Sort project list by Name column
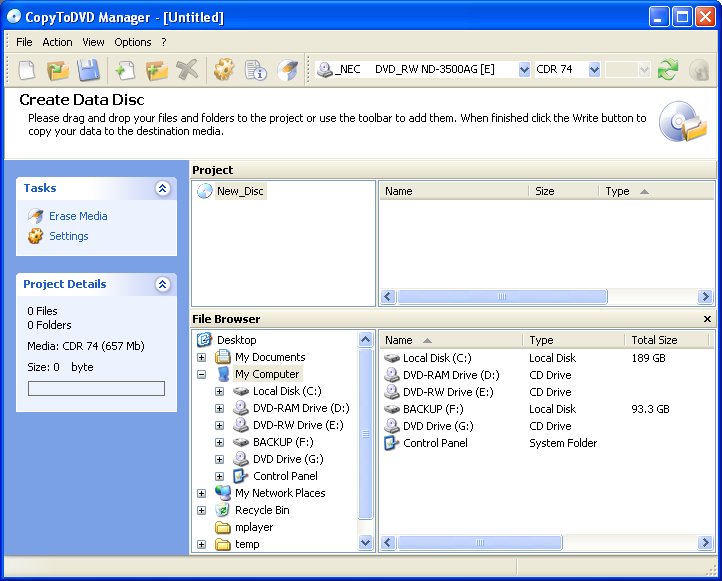The width and height of the screenshot is (722, 581). (454, 191)
